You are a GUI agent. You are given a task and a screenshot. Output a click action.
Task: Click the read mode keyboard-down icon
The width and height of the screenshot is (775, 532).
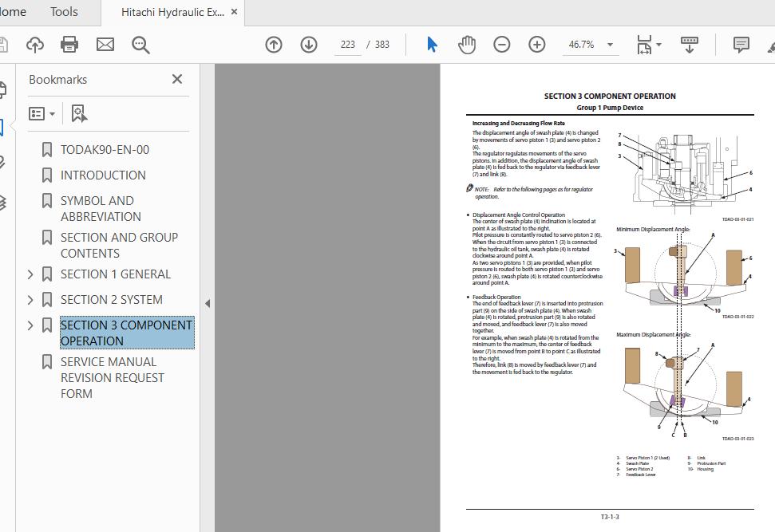pos(690,45)
